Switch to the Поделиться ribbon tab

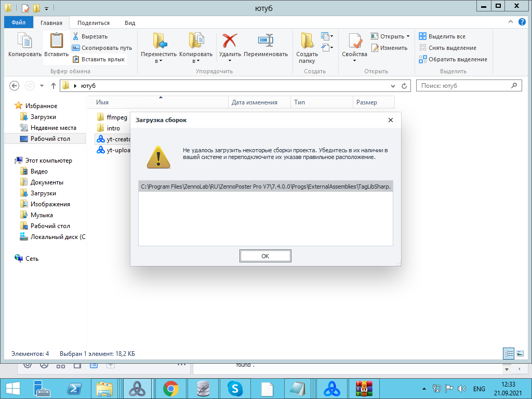click(94, 23)
